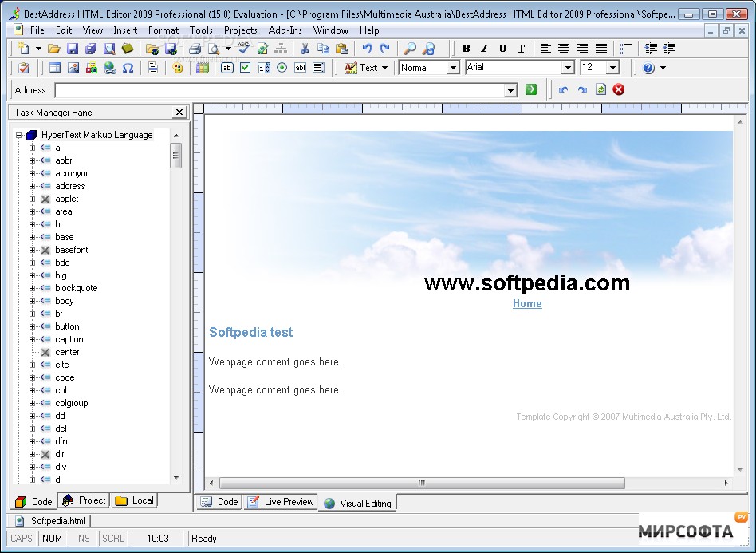
Task: Open the Text tool dropdown
Action: coord(384,68)
